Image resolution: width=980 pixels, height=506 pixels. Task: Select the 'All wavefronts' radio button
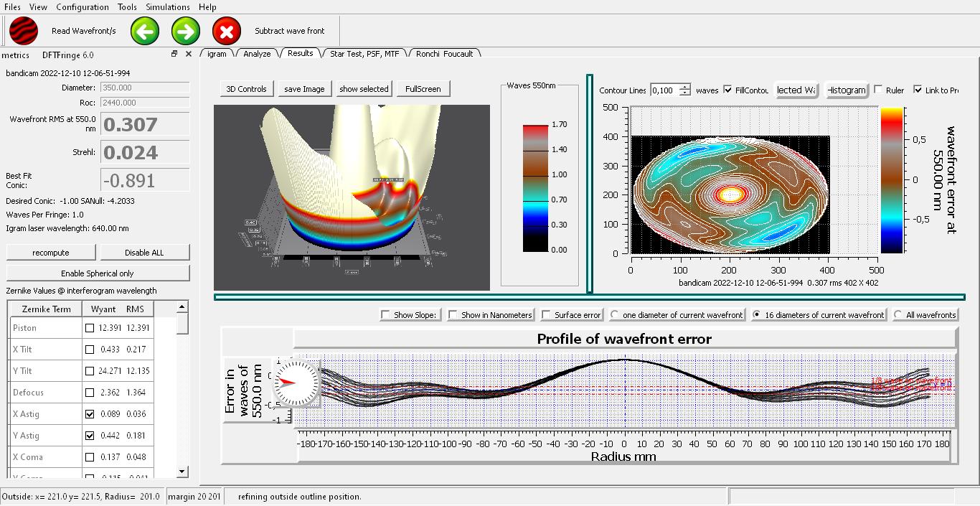point(897,314)
